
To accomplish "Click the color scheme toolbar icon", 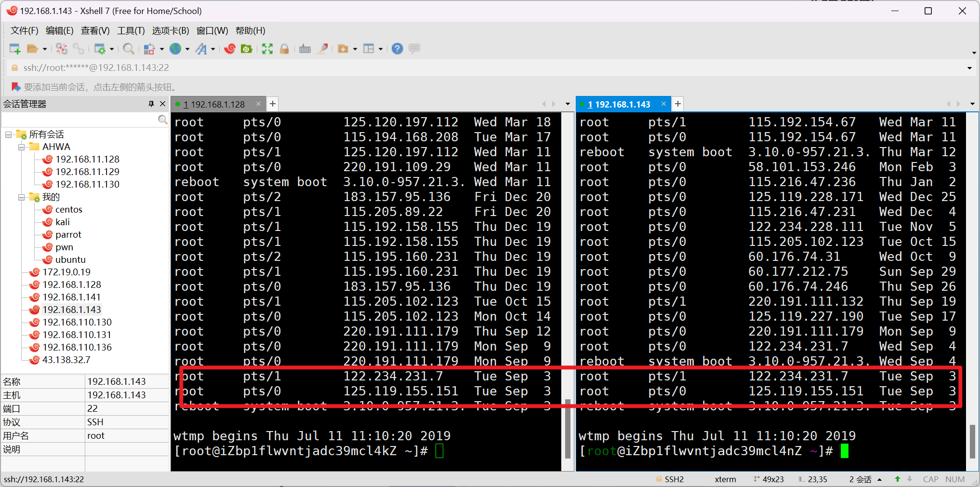I will 149,49.
